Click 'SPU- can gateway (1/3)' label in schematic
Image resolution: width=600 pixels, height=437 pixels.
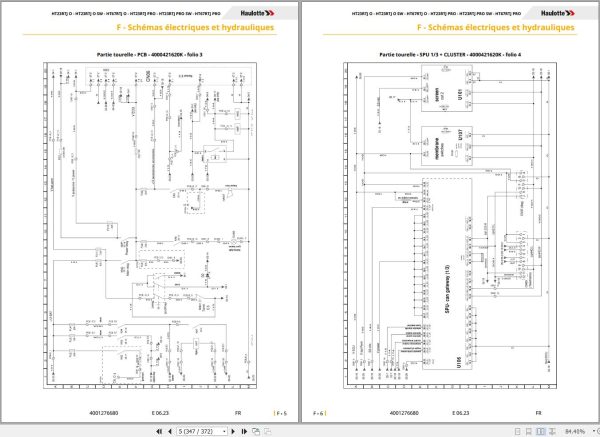pos(447,289)
